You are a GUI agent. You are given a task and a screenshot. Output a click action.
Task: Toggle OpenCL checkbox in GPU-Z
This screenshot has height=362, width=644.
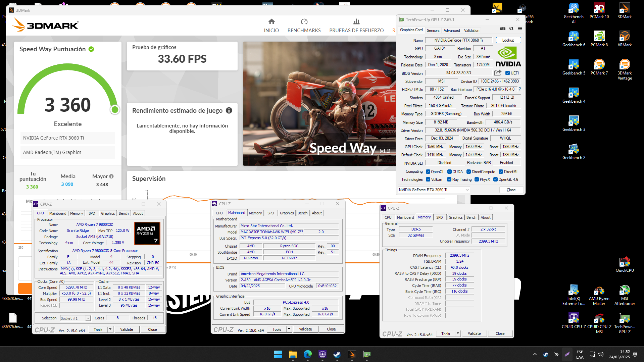tap(428, 172)
